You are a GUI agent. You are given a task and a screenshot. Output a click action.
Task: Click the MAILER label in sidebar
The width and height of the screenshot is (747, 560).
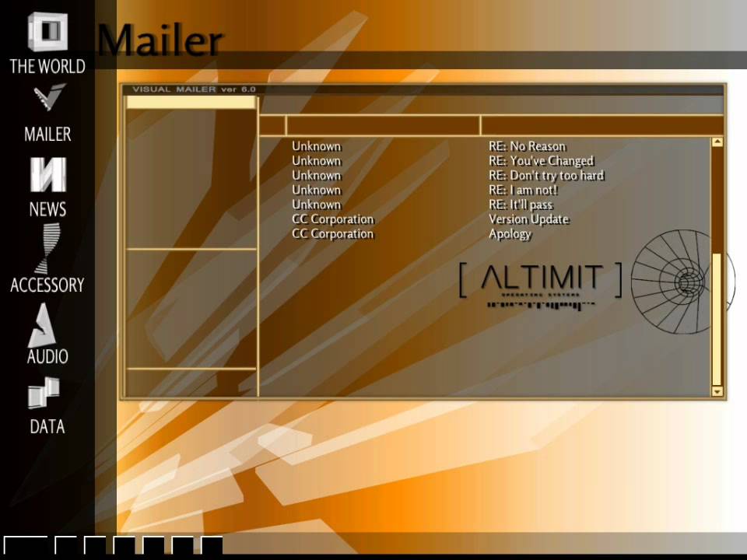47,134
